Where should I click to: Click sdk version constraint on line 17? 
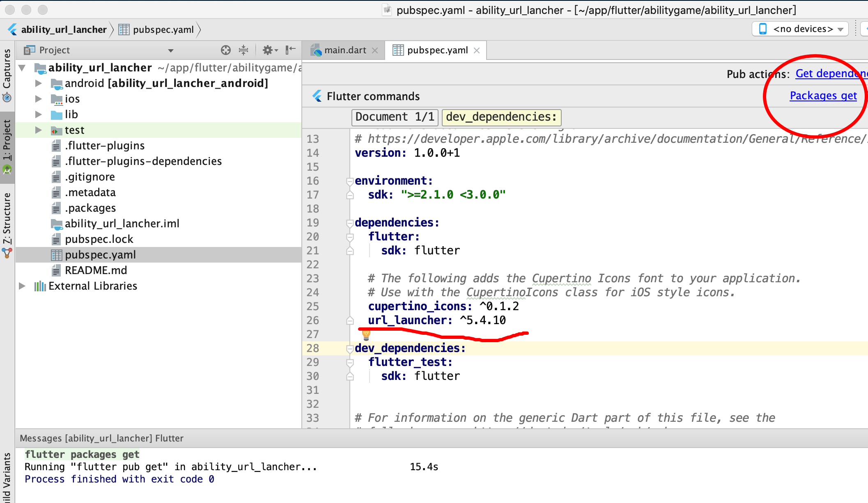(x=453, y=195)
